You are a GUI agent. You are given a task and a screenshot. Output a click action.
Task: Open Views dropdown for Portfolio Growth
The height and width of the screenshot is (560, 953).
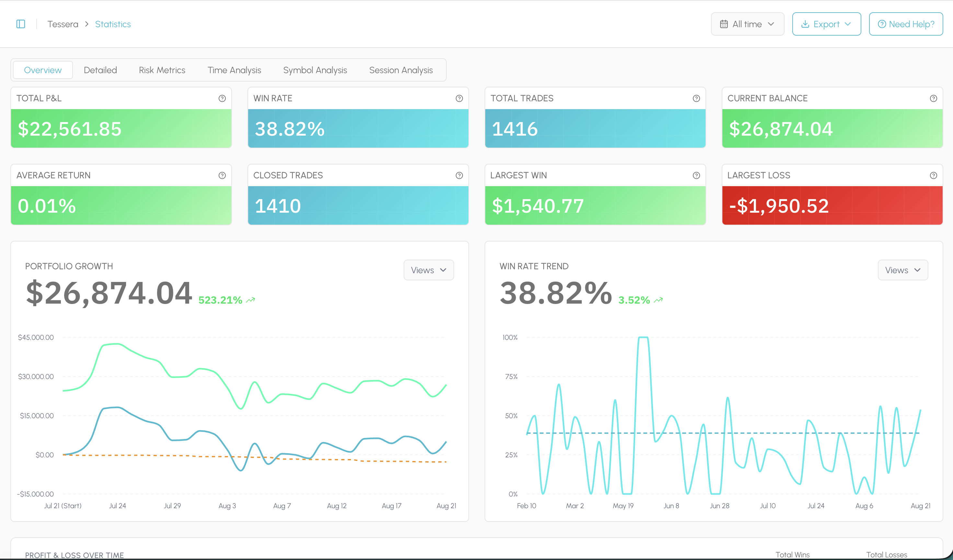[429, 270]
